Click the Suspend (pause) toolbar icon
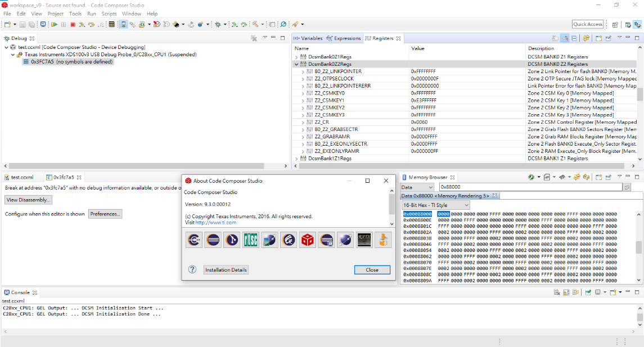Viewport: 644px width, 347px height. [63, 25]
